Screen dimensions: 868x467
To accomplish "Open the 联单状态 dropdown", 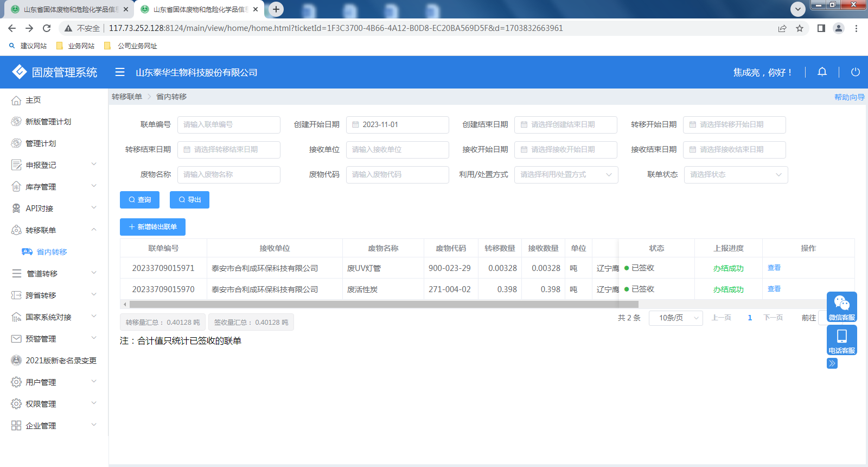I will coord(735,175).
